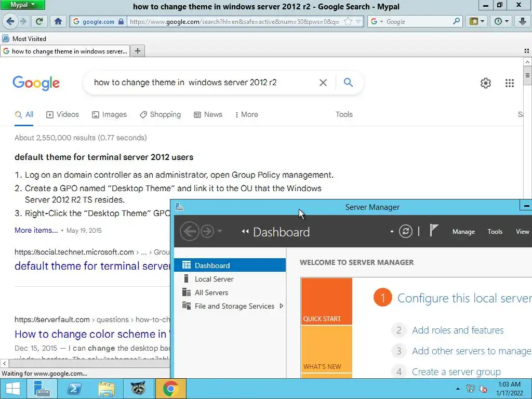Click the horizontal scrollbar left arrow

pos(4,363)
